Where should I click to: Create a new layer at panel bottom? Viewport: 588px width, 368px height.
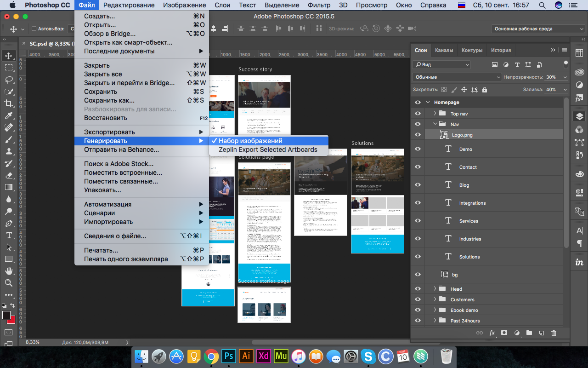541,333
